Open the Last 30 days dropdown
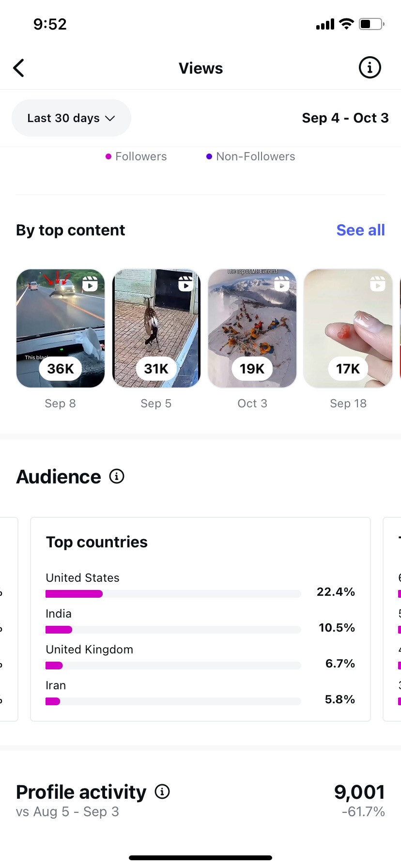 pyautogui.click(x=71, y=118)
